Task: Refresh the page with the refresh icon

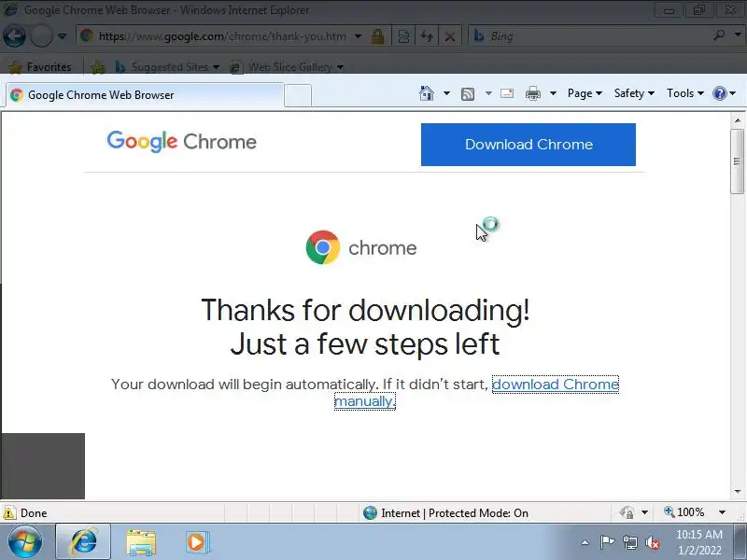Action: pyautogui.click(x=427, y=36)
